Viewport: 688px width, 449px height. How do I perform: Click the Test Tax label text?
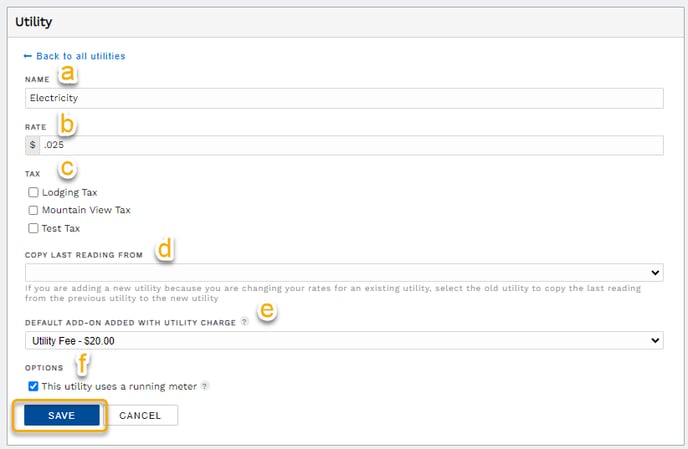coord(61,228)
